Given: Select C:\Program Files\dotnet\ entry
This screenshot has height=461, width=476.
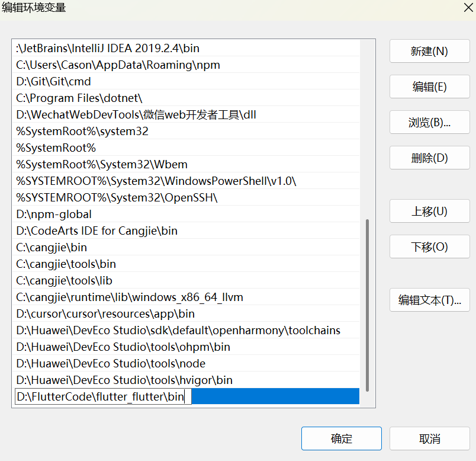Looking at the screenshot, I should [186, 98].
